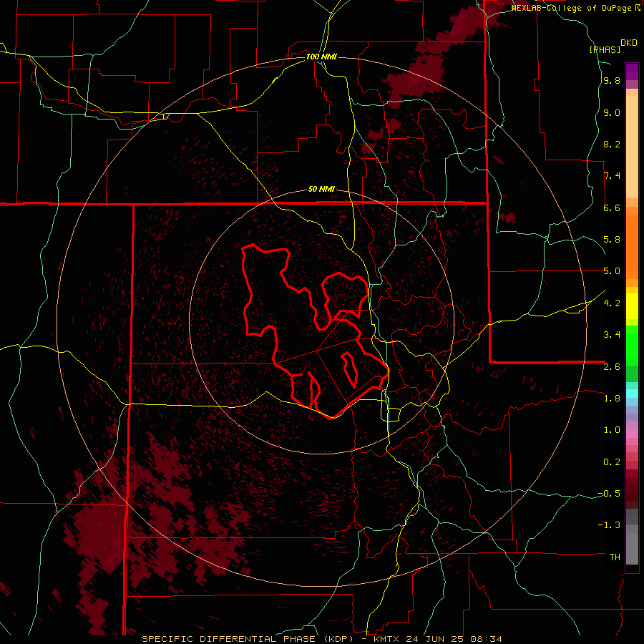Click the bright yellow band of the color bar
This screenshot has width=644, height=644.
coord(632,306)
